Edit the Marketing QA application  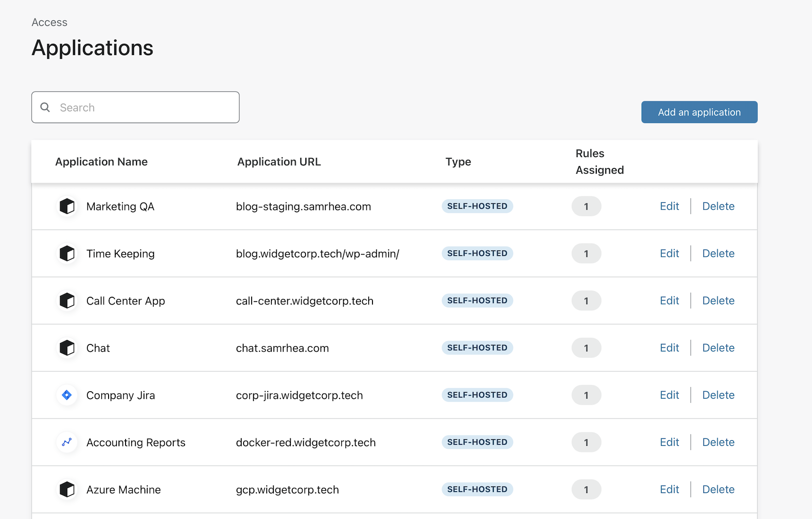[669, 206]
